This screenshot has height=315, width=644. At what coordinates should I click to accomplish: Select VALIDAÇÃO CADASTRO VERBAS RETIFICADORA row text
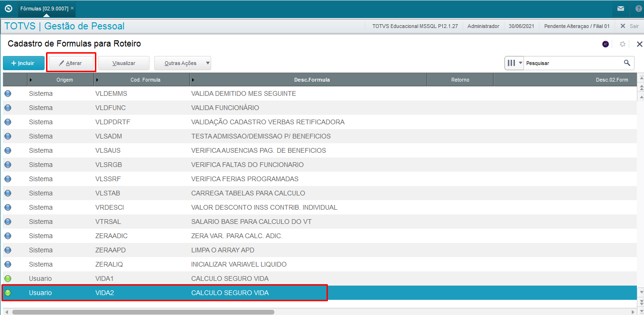[268, 122]
